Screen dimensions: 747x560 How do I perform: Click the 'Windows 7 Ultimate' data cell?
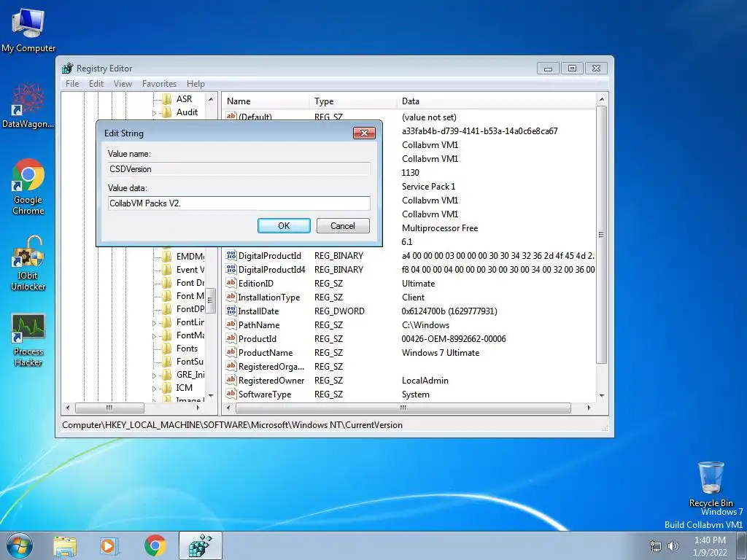click(x=441, y=353)
